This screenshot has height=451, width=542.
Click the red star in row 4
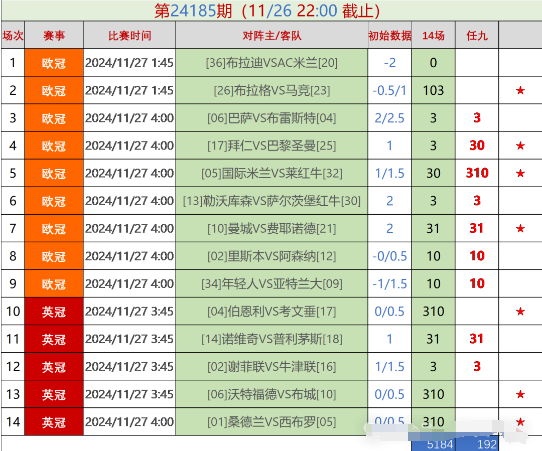(x=520, y=146)
